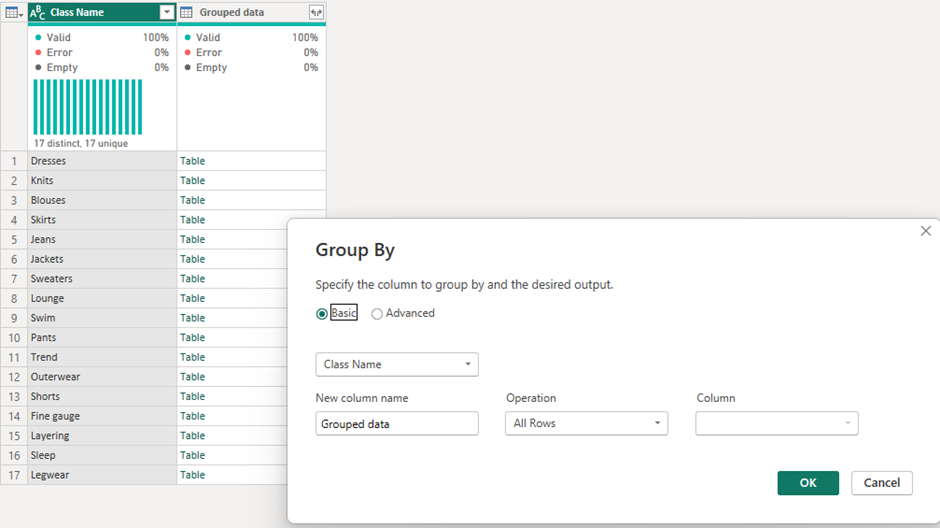Click the Grouped data table type icon
The width and height of the screenshot is (940, 528).
(x=186, y=13)
